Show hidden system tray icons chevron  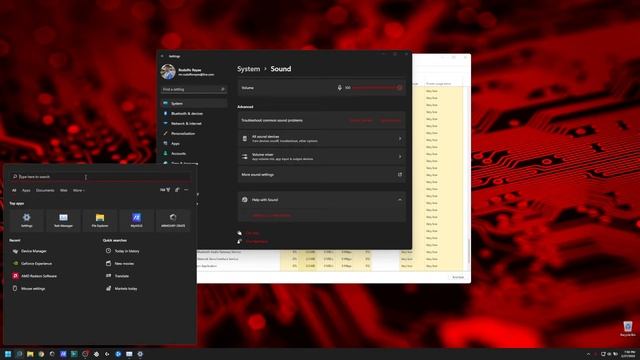pyautogui.click(x=588, y=354)
